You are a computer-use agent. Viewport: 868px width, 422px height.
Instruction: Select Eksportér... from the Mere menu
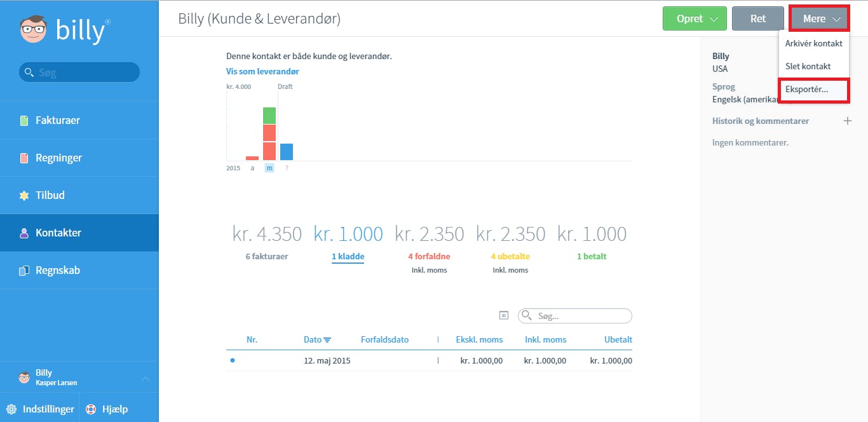(x=814, y=90)
